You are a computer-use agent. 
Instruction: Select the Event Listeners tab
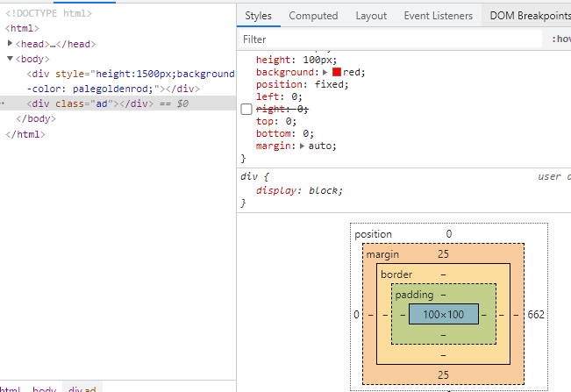(438, 16)
